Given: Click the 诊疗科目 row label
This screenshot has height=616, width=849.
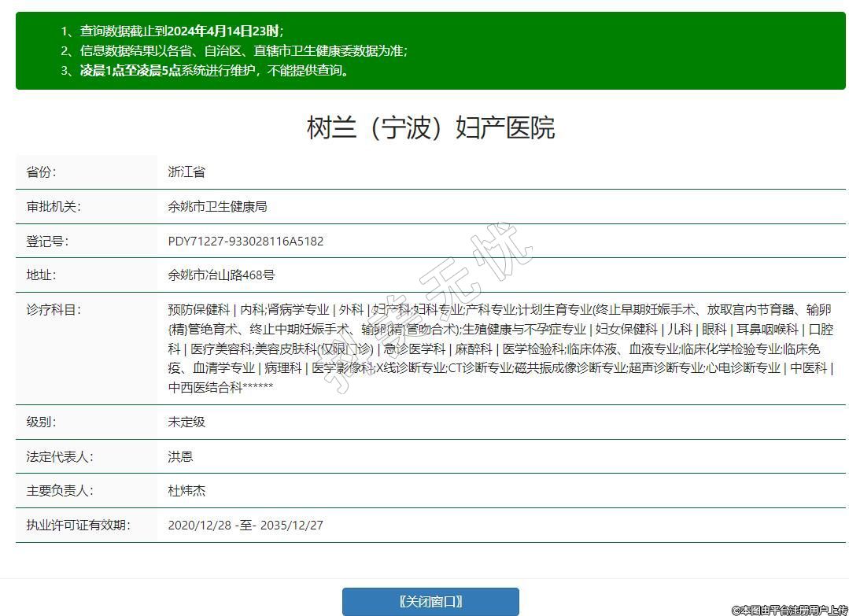Looking at the screenshot, I should (54, 310).
